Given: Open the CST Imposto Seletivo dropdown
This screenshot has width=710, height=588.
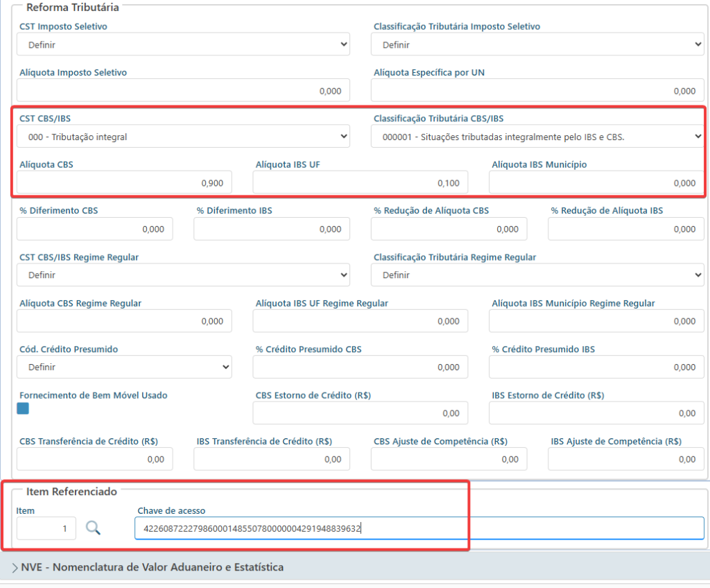Looking at the screenshot, I should pos(183,44).
